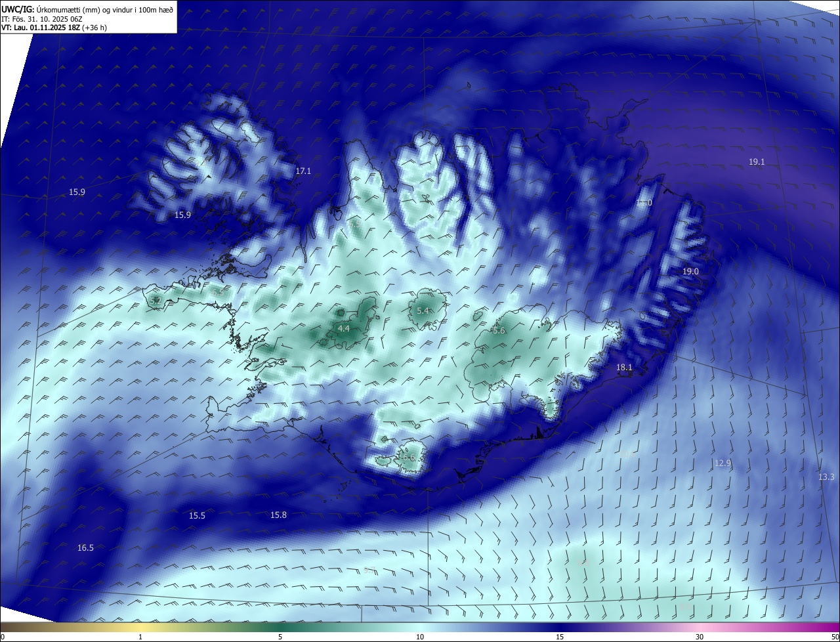Click the colour scale tick label 30
840x642 pixels.
point(700,637)
